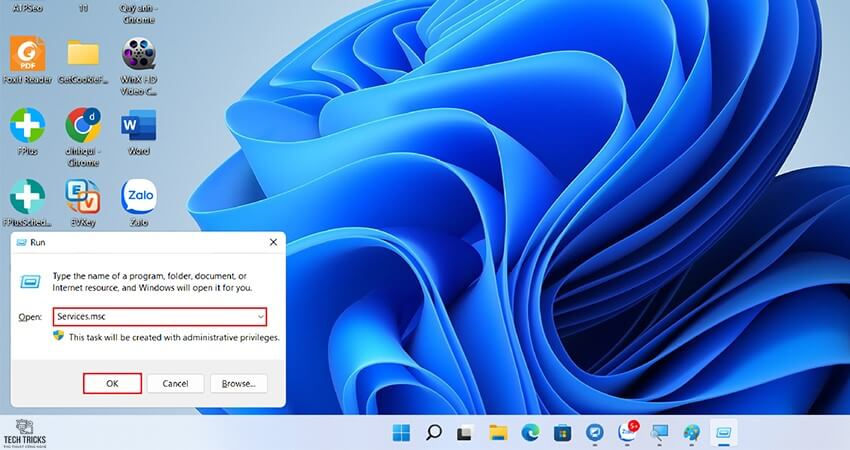Open File Explorer from the taskbar
Image resolution: width=850 pixels, height=450 pixels.
pyautogui.click(x=498, y=432)
